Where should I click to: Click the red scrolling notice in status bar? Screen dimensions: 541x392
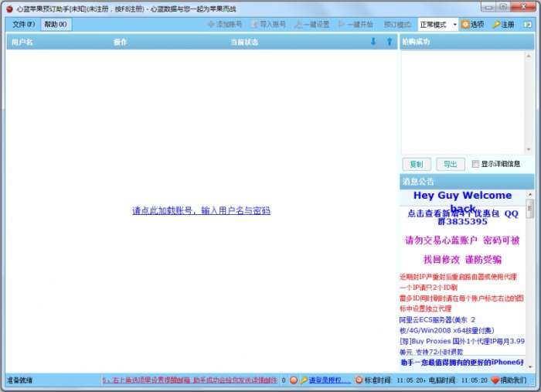pyautogui.click(x=190, y=380)
